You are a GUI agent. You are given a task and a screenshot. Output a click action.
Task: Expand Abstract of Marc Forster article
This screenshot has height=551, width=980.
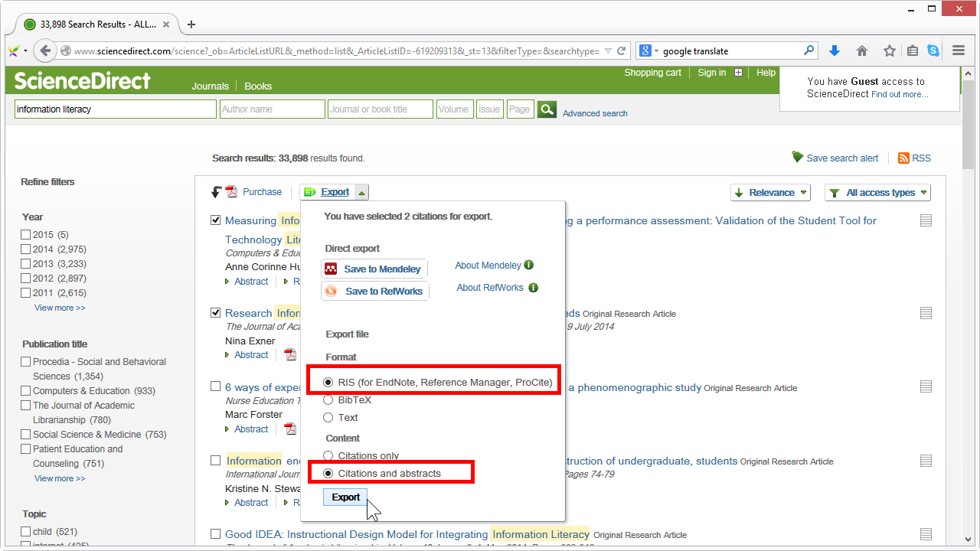coord(246,429)
